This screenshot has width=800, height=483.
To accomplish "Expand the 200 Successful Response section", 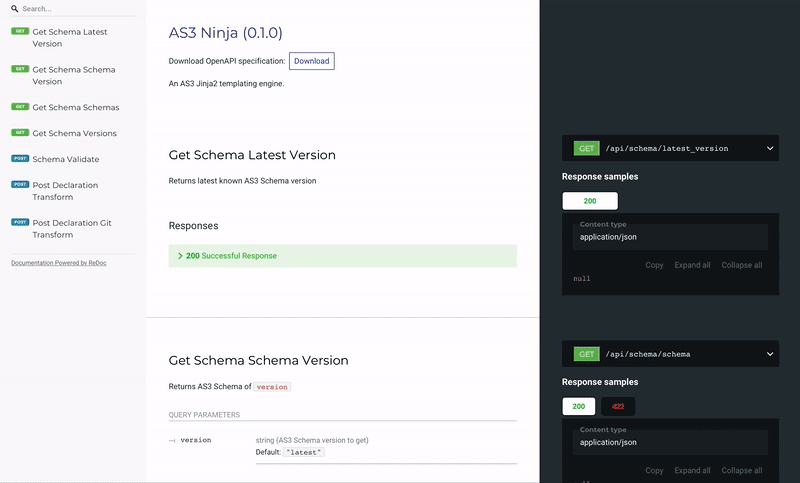I will point(343,256).
